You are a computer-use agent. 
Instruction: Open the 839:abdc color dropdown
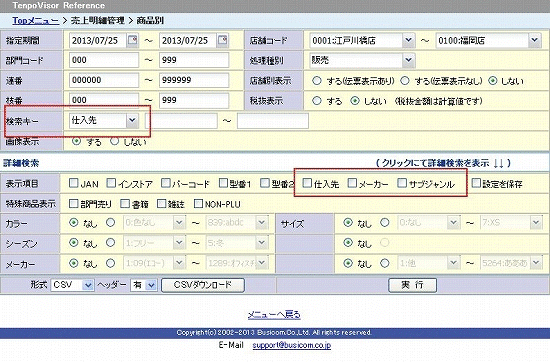pos(237,223)
